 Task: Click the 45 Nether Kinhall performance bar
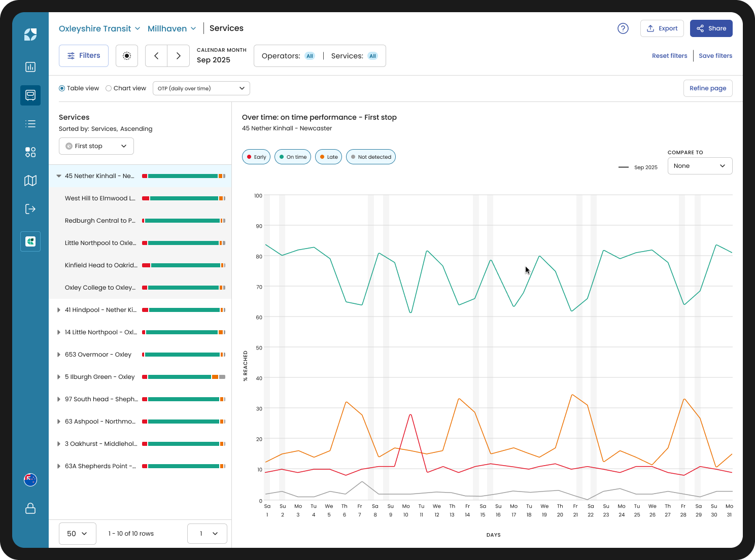tap(184, 176)
